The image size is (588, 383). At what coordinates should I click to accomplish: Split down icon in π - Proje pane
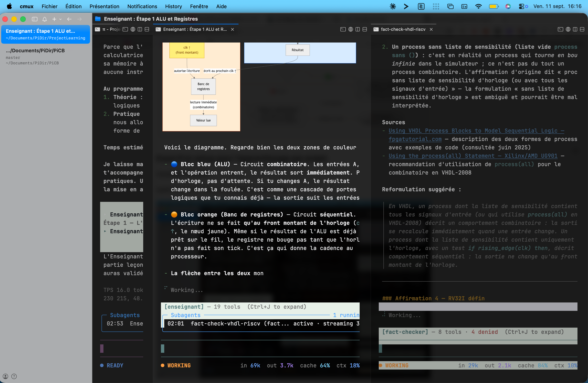coord(147,29)
